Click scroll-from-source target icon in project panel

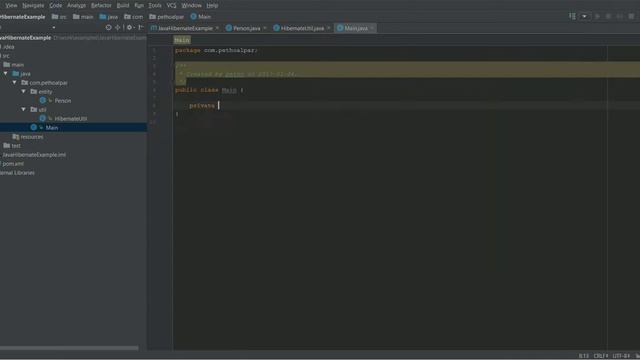(109, 27)
